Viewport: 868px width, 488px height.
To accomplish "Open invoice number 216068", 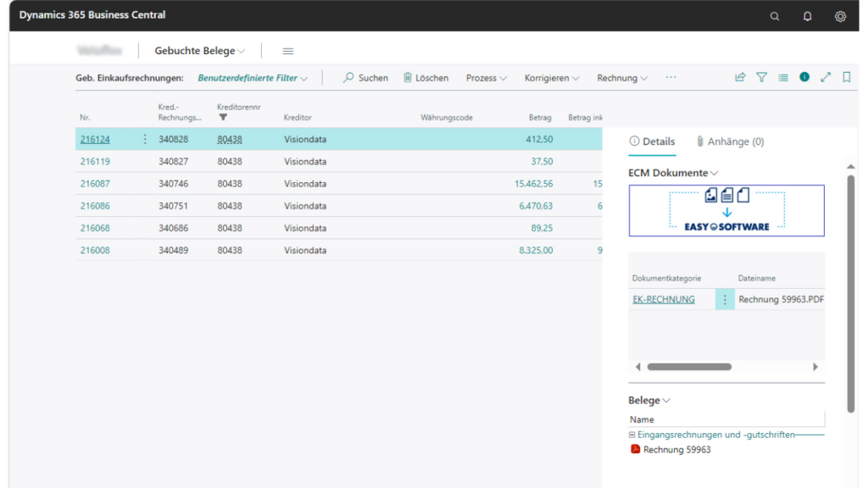I will [x=95, y=228].
